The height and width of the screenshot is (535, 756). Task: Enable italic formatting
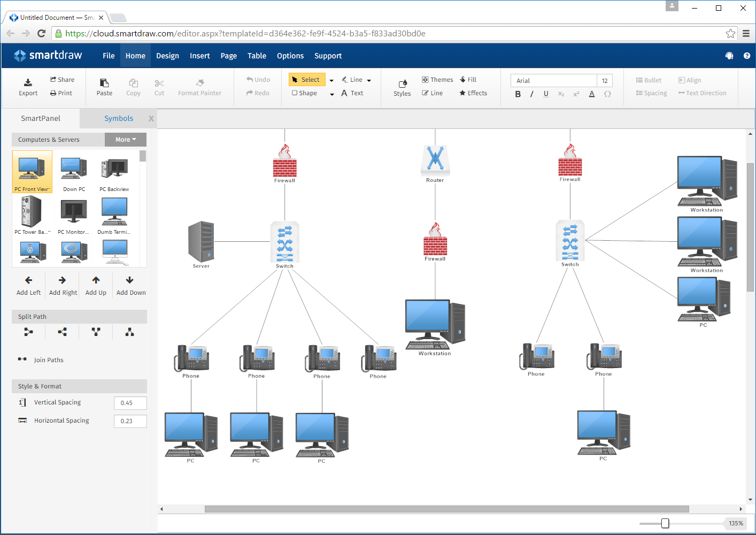(x=532, y=94)
